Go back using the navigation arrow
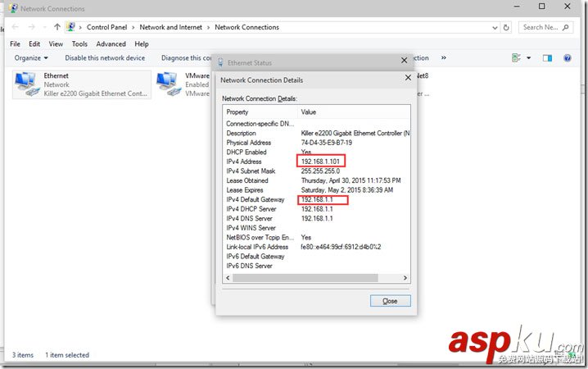The image size is (588, 369). point(16,27)
